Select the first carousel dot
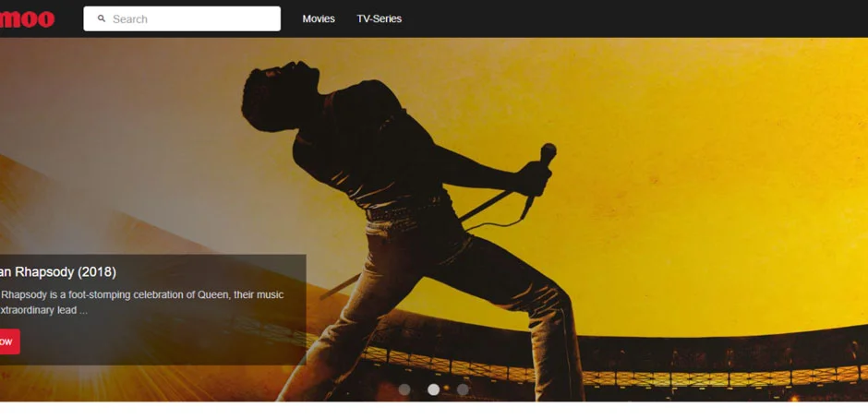This screenshot has height=419, width=868. pos(404,389)
